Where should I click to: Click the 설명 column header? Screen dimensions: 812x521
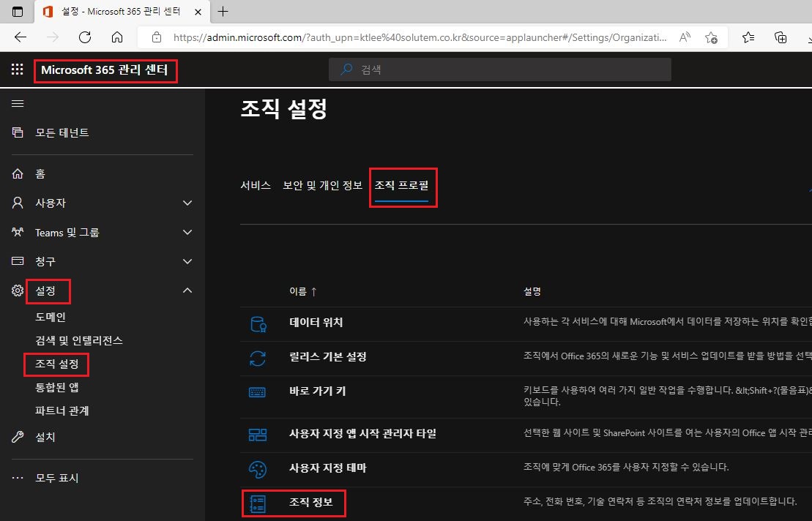click(532, 291)
